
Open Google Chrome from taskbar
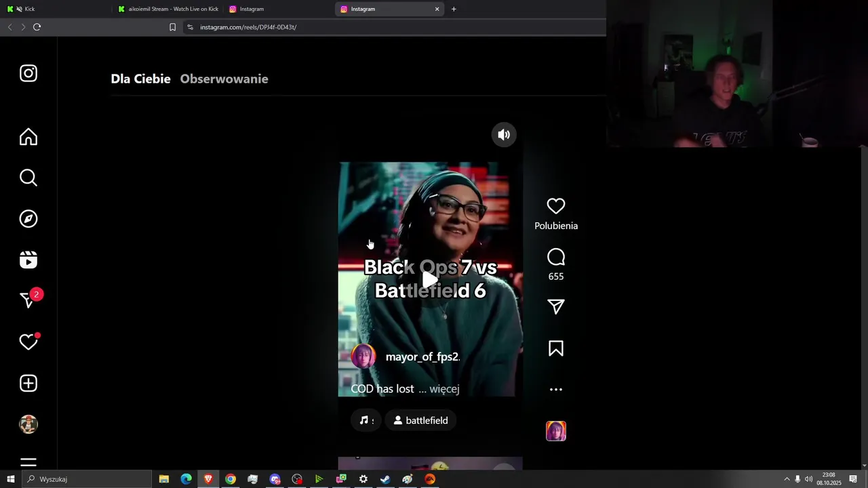[x=231, y=479]
